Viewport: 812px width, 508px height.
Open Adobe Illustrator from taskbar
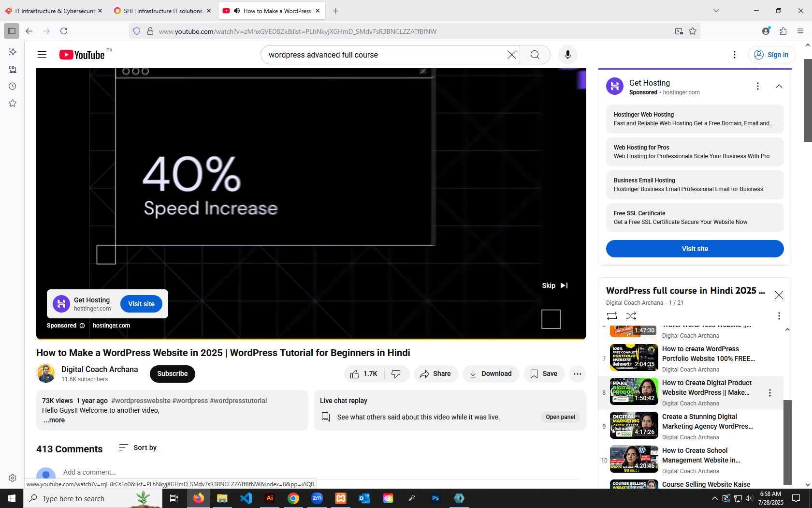pos(270,498)
